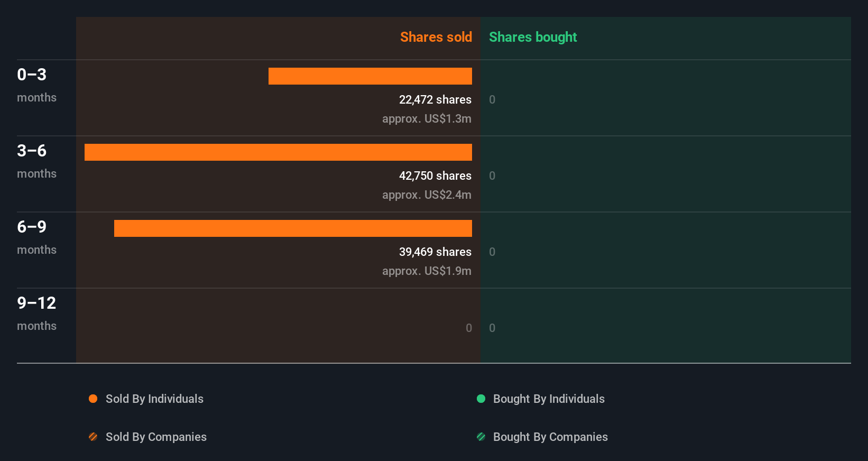
Task: Click the 3–6 months row label
Action: [36, 161]
